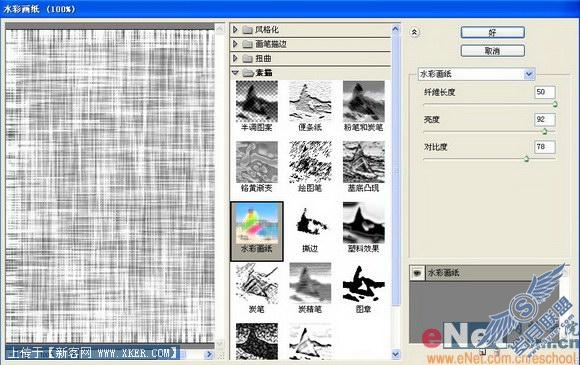580x365 pixels.
Task: Expand the 画笔描边 filter folder
Action: [235, 44]
